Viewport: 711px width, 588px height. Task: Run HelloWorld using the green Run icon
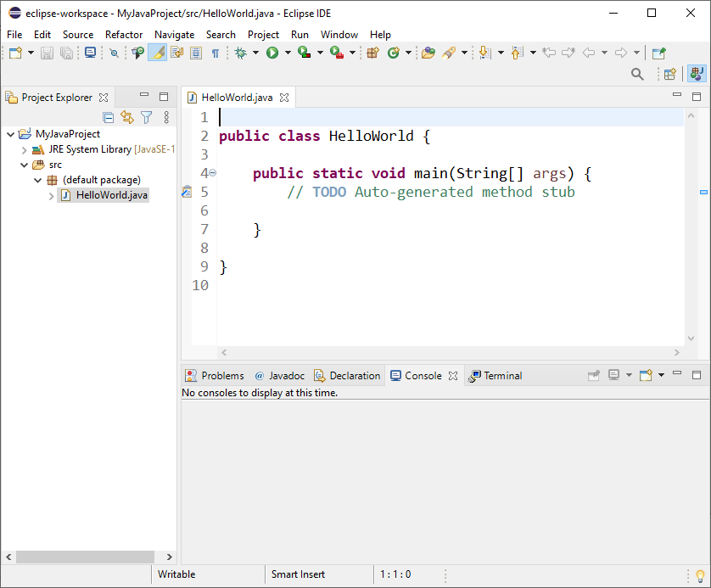pos(273,53)
